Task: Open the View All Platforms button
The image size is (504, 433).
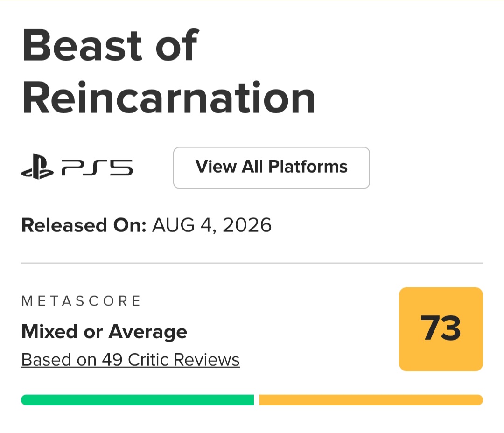Action: 272,168
